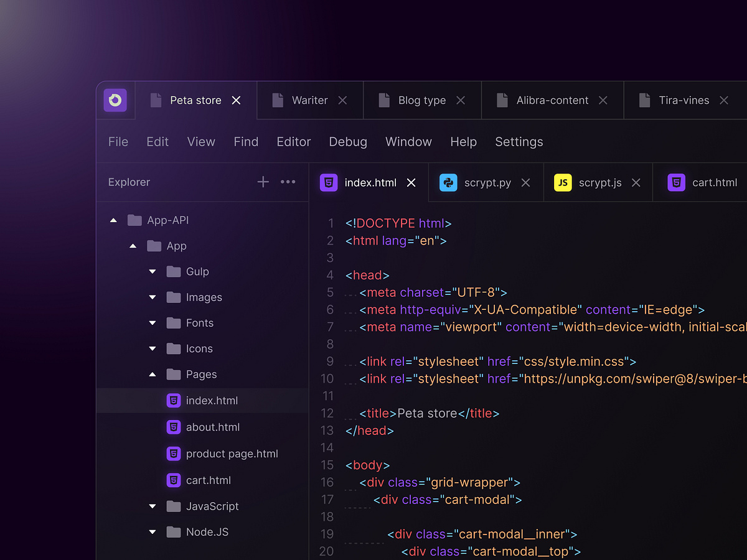The height and width of the screenshot is (560, 747).
Task: Open the Debug menu
Action: click(348, 142)
